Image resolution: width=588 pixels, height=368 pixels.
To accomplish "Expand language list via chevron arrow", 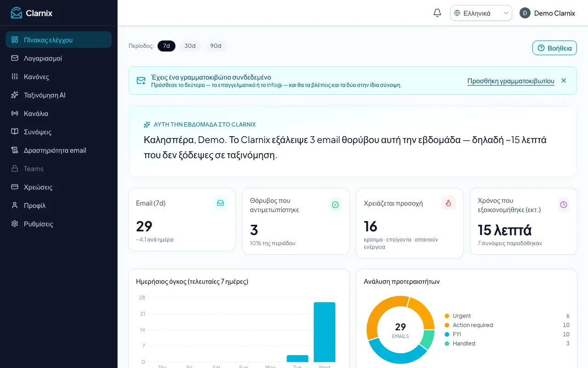I will point(506,13).
